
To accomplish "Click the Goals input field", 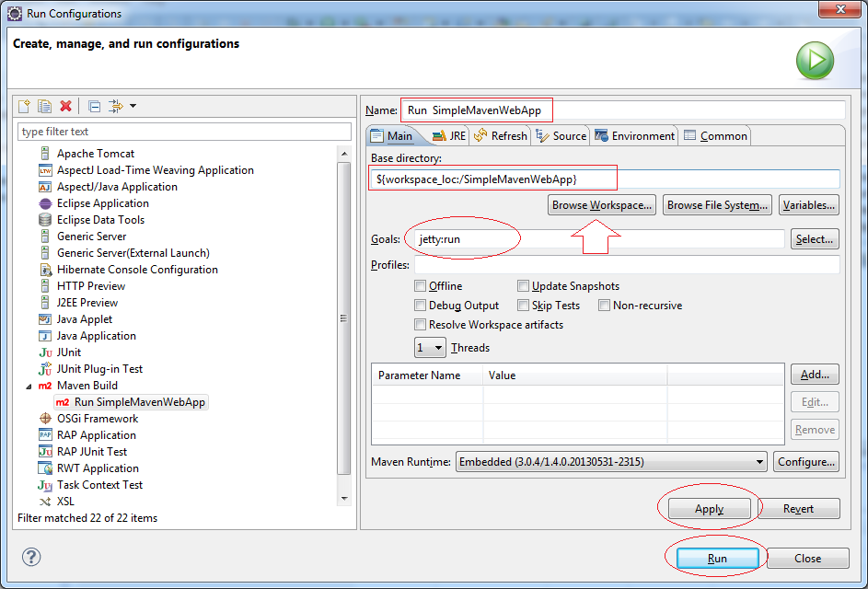I will [x=599, y=239].
